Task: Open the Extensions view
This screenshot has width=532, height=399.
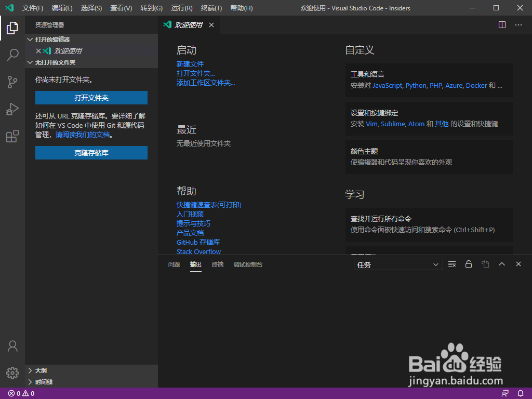Action: point(12,136)
